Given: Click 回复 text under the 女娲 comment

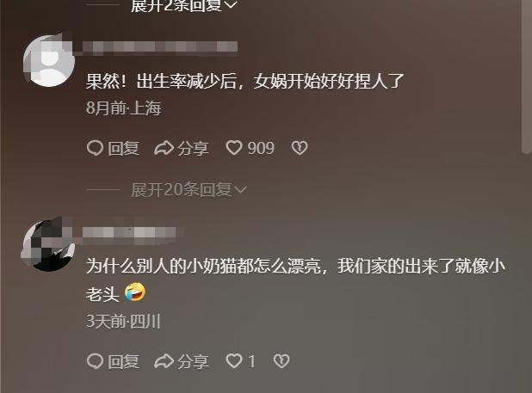Looking at the screenshot, I should (124, 149).
